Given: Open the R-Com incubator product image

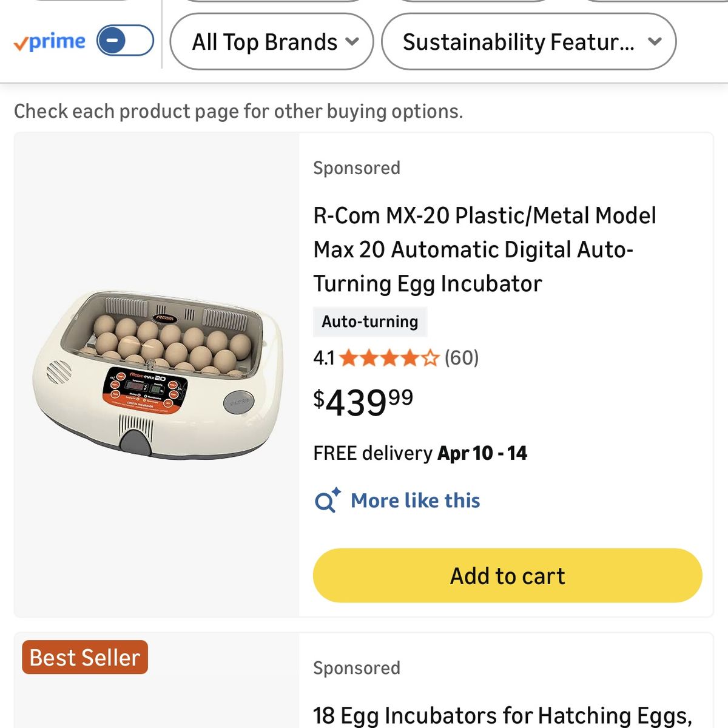Looking at the screenshot, I should (157, 374).
